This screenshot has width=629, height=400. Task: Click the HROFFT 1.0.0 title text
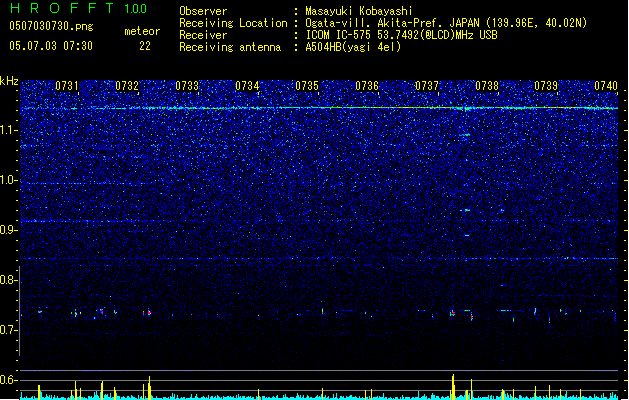78,8
